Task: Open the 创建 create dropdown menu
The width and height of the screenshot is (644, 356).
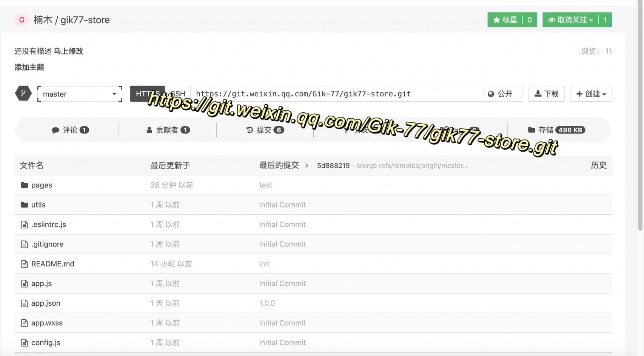Action: point(591,93)
